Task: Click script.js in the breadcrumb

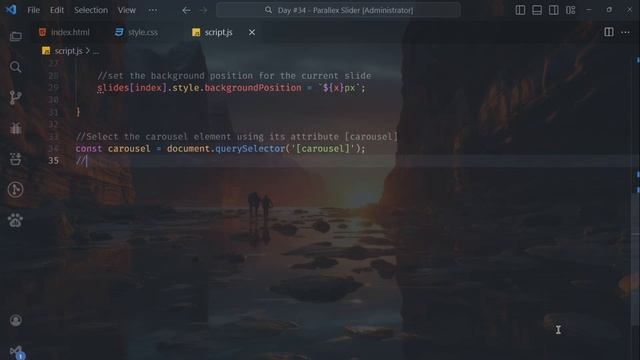Action: (68, 51)
